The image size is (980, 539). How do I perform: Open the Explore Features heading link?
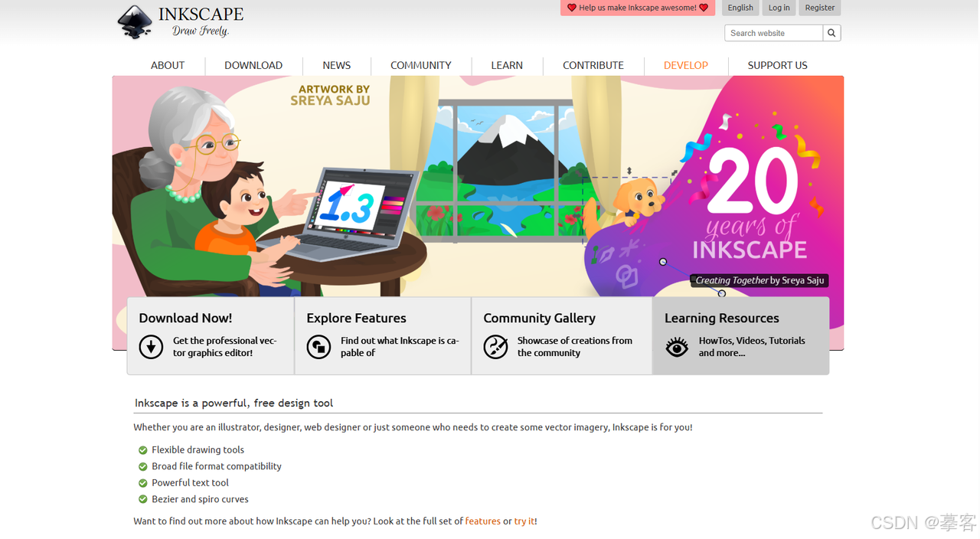click(x=356, y=318)
